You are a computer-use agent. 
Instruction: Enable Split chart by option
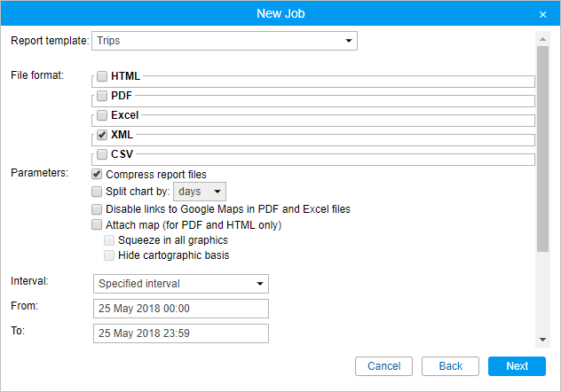97,192
